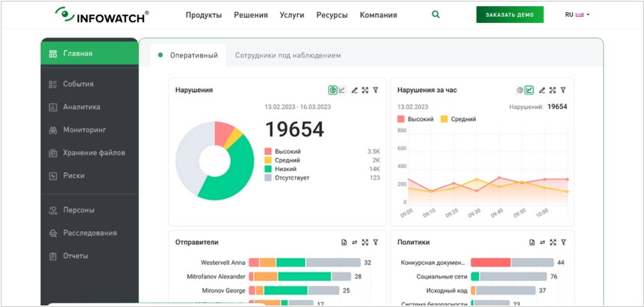644x307 pixels.
Task: Expand the Отправители widget to fullscreen
Action: (365, 243)
